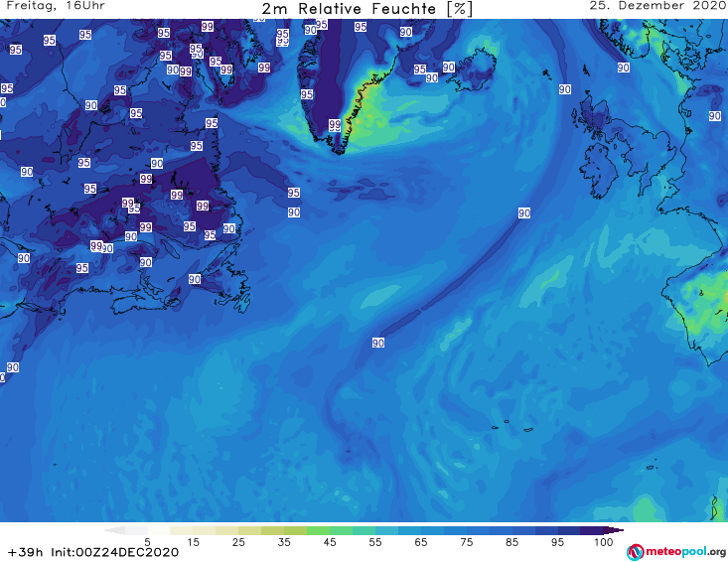Click the "+39h Init:00Z24DEC2020" forecast run text

click(93, 552)
